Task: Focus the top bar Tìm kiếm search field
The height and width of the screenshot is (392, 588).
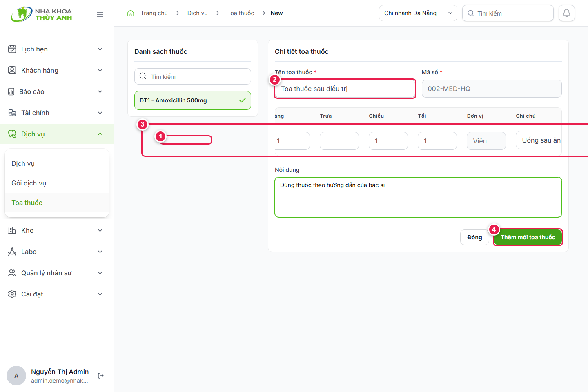Action: 508,13
